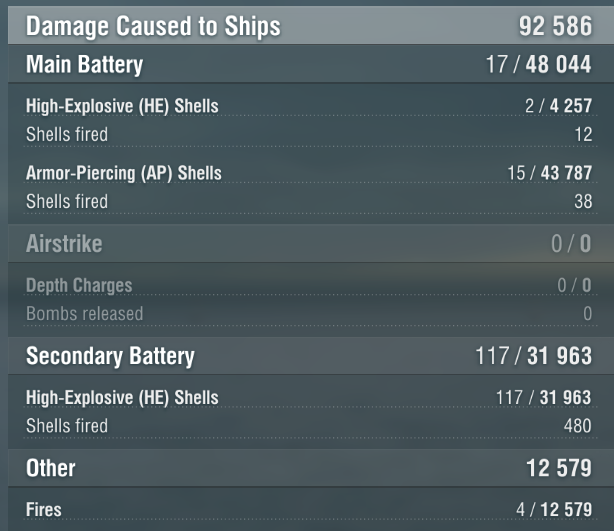Select secondary battery High-Explosive (HE) Shells row
This screenshot has width=614, height=531.
point(311,397)
